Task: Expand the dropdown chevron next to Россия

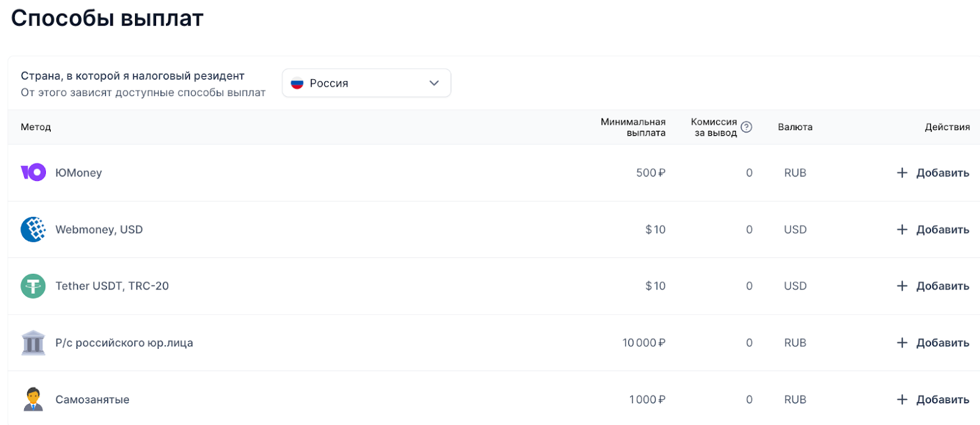Action: pyautogui.click(x=434, y=83)
